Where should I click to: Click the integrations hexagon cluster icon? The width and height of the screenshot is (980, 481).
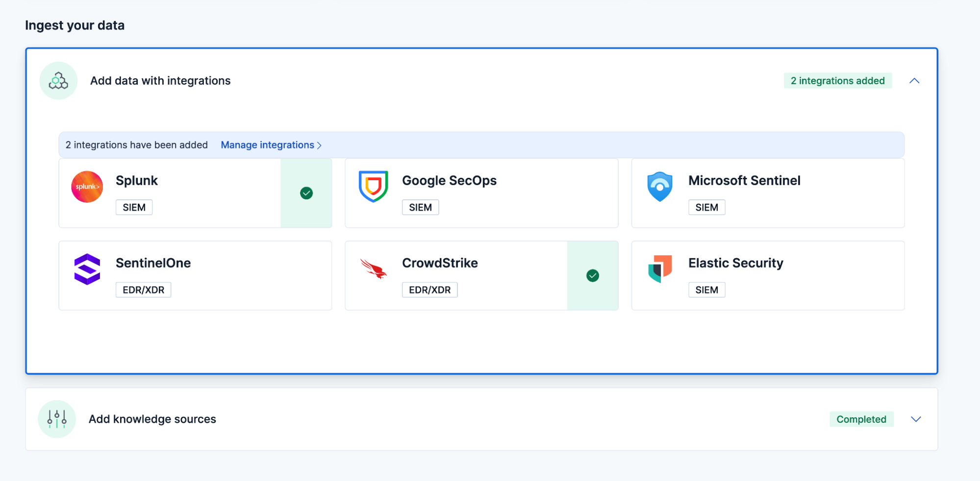point(58,81)
